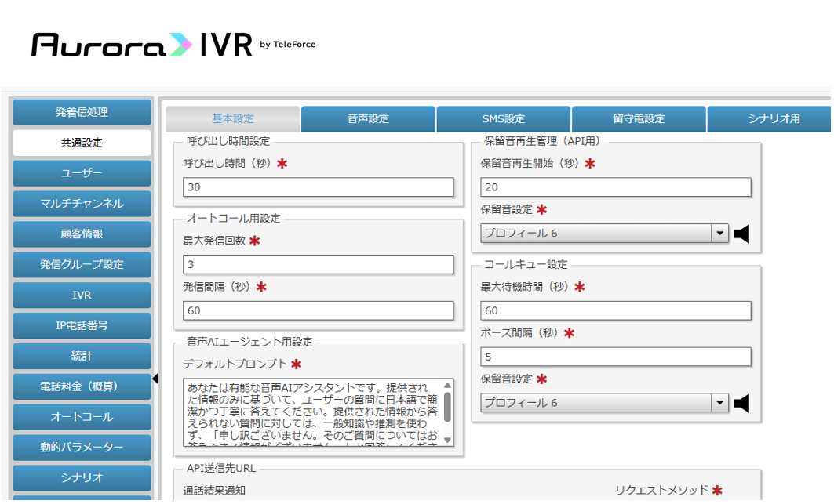834x504 pixels.
Task: Switch to the SMS設定 tab
Action: [x=503, y=118]
